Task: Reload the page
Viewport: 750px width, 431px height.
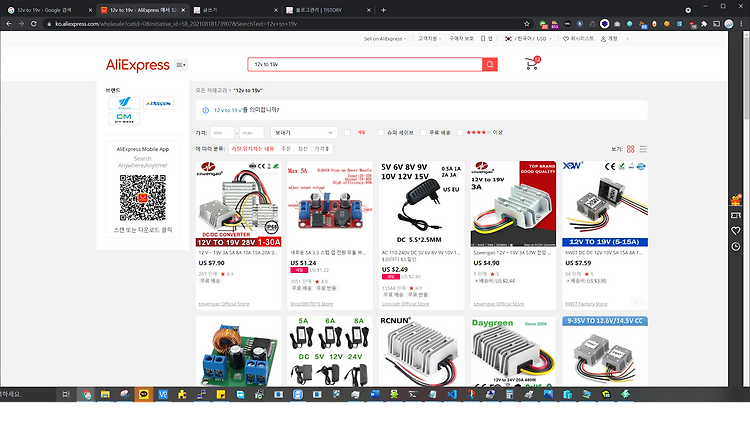Action: pos(33,23)
